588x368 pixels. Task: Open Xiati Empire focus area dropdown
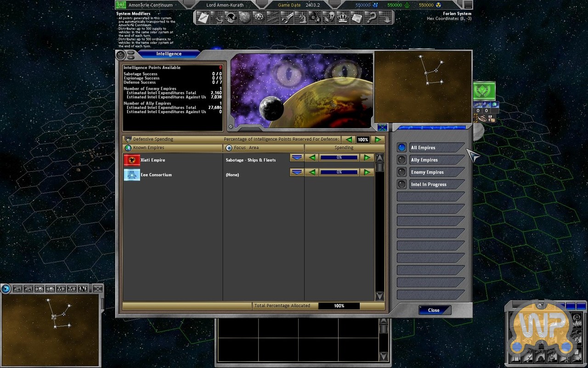click(297, 158)
